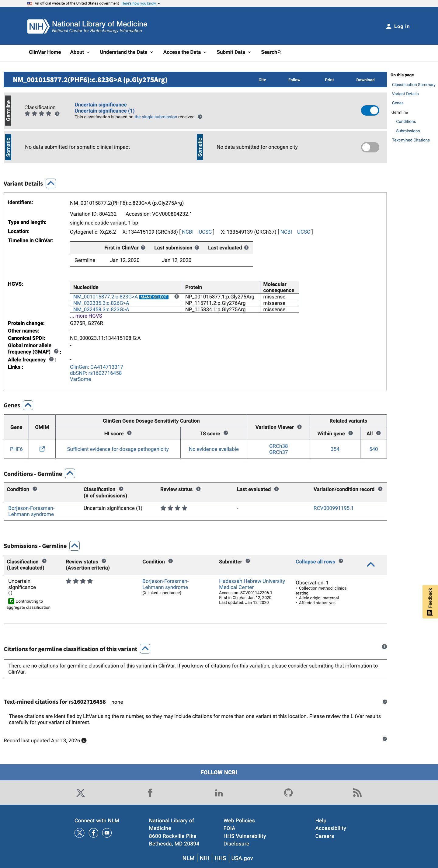Open Condition column help icon in Conditions table
This screenshot has height=868, width=438.
coord(35,489)
